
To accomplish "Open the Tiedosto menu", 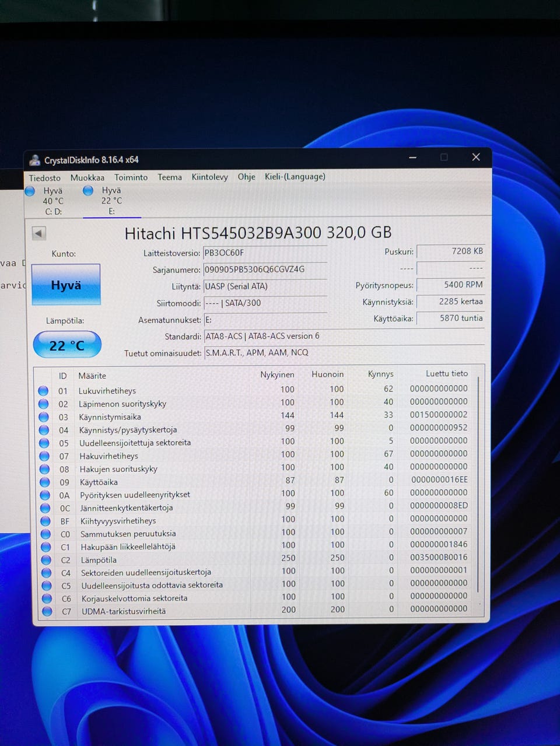I will click(x=45, y=178).
